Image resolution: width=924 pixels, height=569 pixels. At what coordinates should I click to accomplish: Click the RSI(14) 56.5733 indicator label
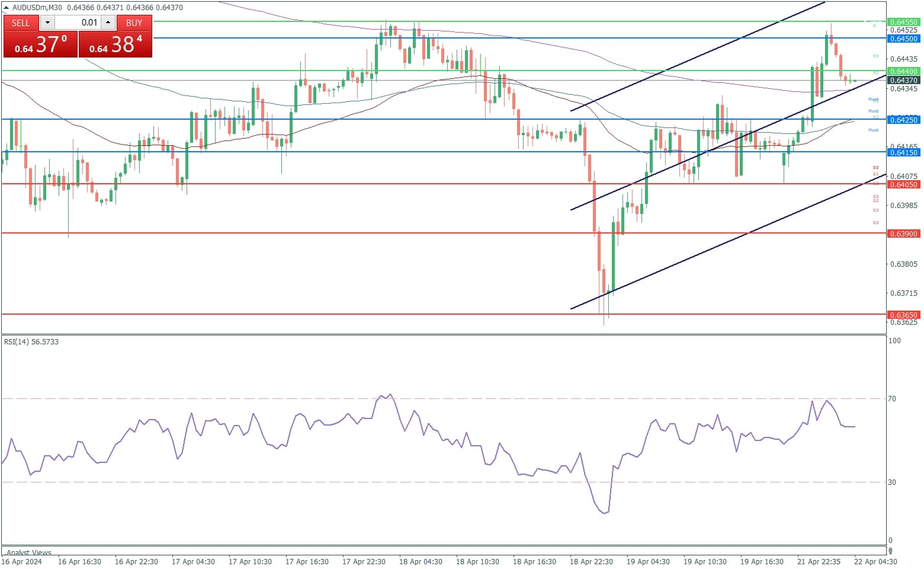[x=31, y=342]
